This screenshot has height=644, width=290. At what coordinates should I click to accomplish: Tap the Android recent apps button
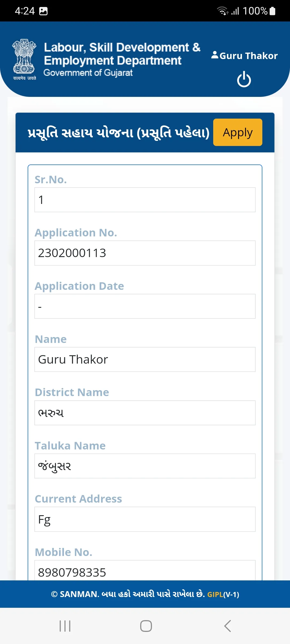point(65,626)
